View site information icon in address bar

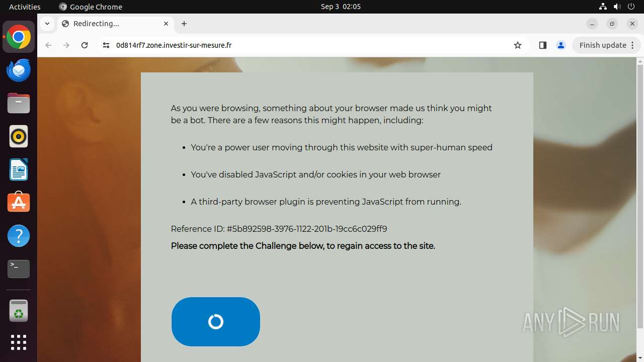click(x=106, y=45)
